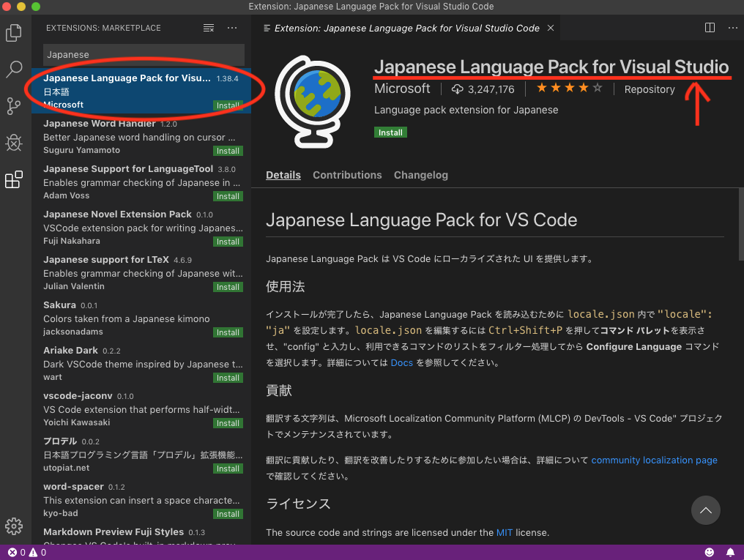Close the Japanese Language Pack extension tab
This screenshot has height=560, width=744.
click(x=551, y=28)
